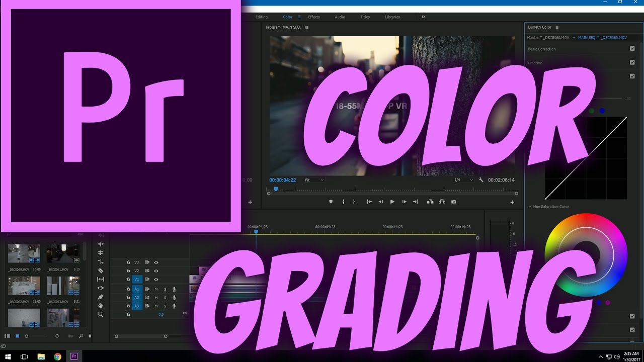This screenshot has height=362, width=644.
Task: Select the _DSC5060.MOV clip thumbnail
Action: pos(24,253)
